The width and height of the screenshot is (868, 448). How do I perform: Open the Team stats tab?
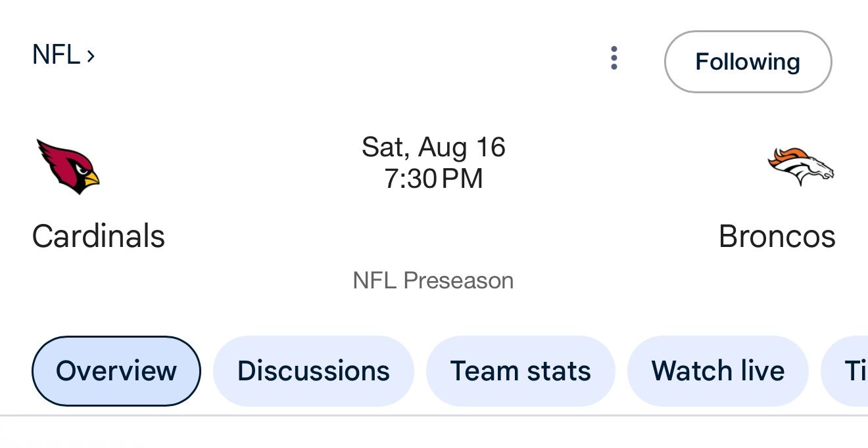click(x=520, y=370)
